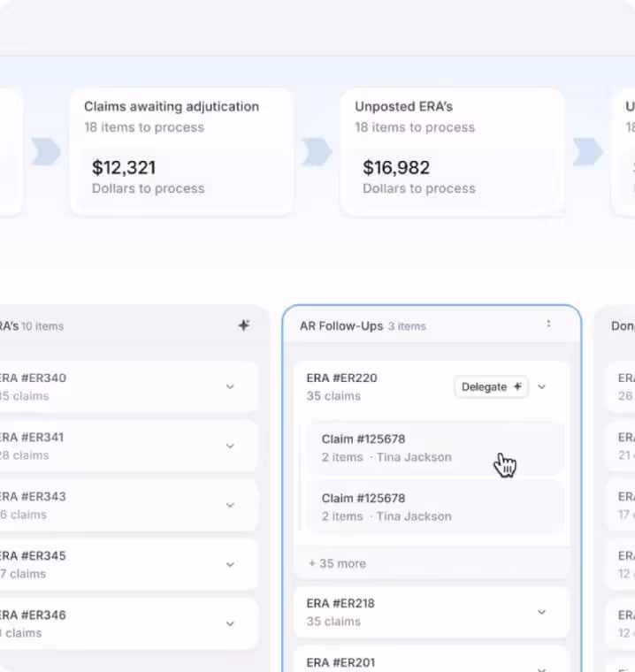This screenshot has width=635, height=672.
Task: Click the '10 items' count label
Action: pos(42,326)
